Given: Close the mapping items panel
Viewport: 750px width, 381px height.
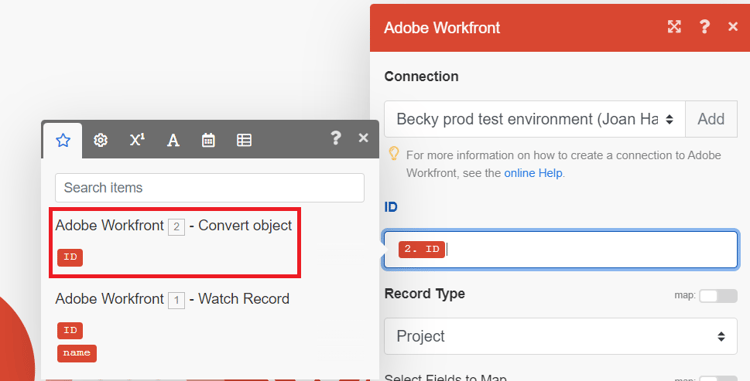Looking at the screenshot, I should pos(364,138).
